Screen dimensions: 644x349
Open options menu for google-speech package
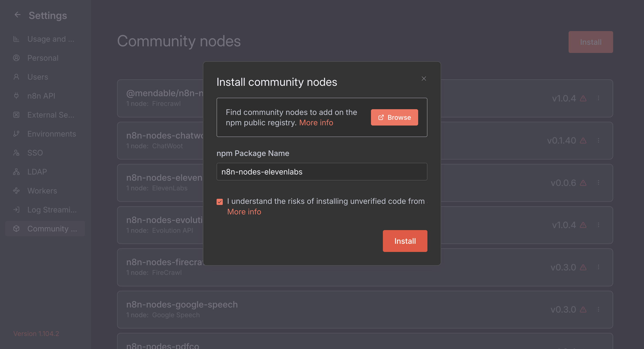[x=599, y=309]
